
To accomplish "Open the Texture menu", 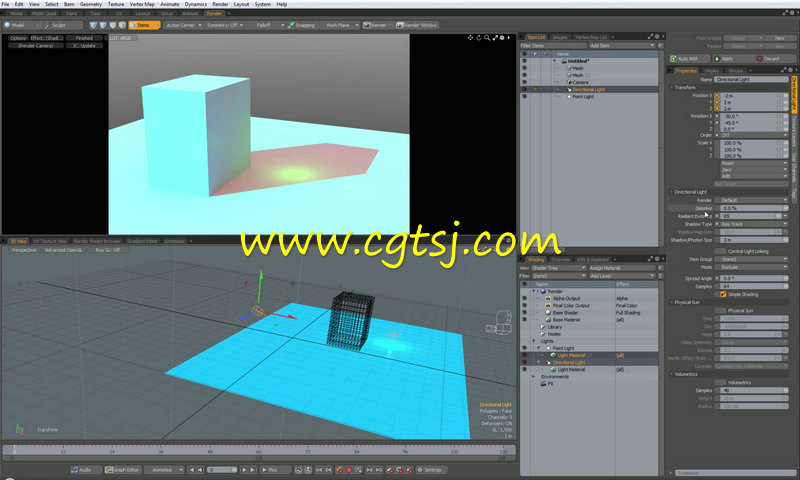I will (115, 4).
